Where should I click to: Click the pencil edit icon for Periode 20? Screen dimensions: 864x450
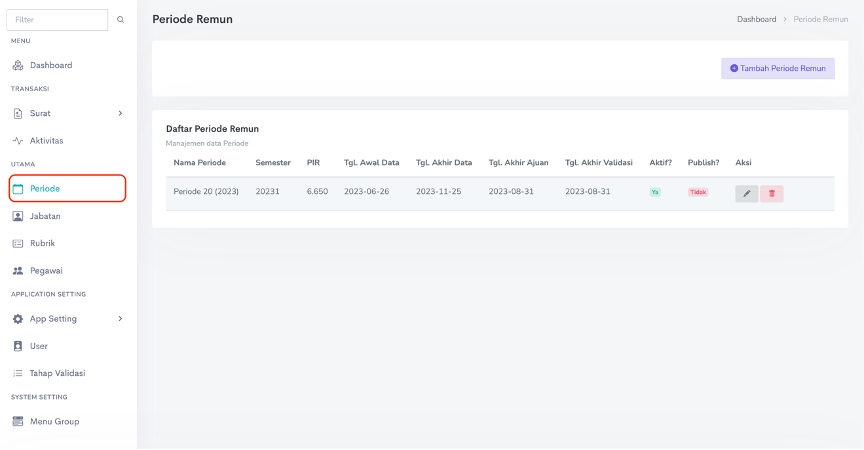[746, 193]
